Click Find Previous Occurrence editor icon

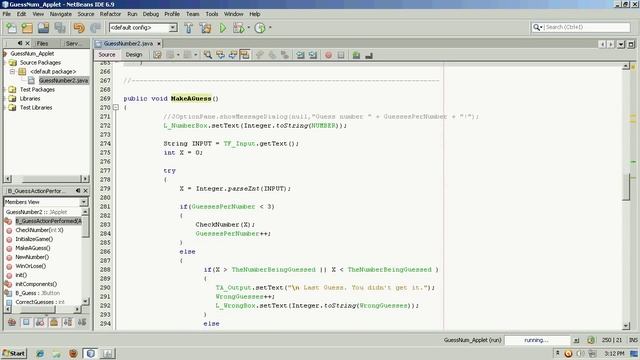pyautogui.click(x=220, y=55)
